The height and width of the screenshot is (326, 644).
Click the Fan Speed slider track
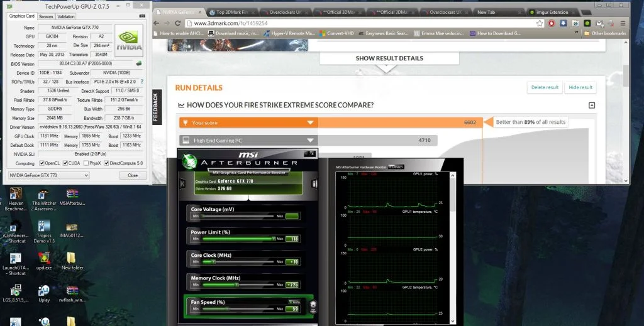pos(238,308)
